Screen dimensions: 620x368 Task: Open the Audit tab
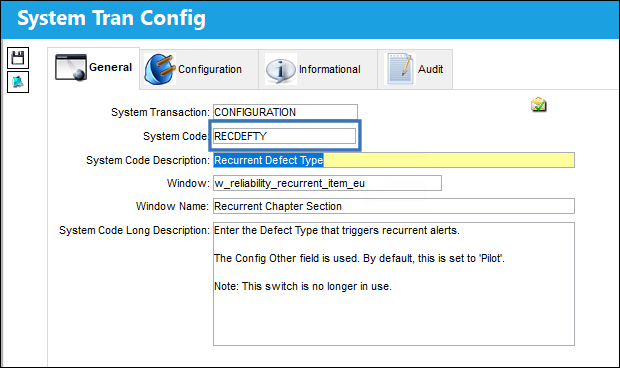415,69
